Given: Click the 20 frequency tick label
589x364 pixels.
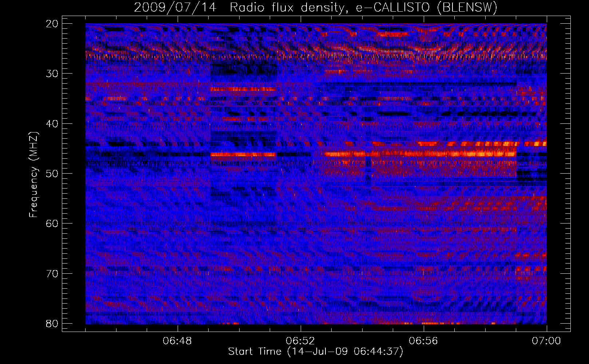Looking at the screenshot, I should coord(52,24).
